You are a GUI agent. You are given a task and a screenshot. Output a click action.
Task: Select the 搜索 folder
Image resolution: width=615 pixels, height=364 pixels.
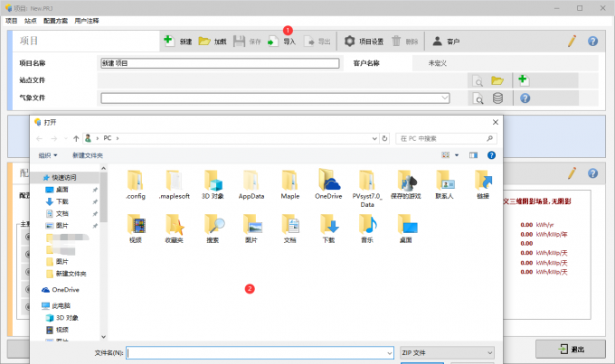pos(213,229)
